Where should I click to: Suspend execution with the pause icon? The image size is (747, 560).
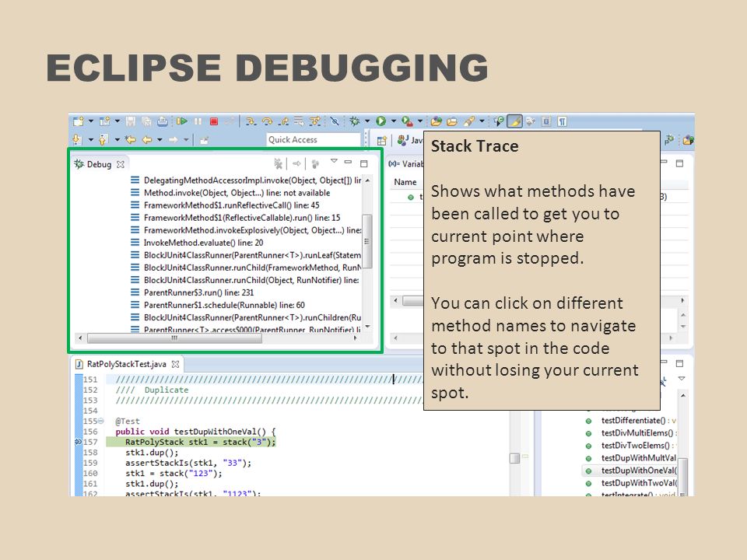[198, 121]
